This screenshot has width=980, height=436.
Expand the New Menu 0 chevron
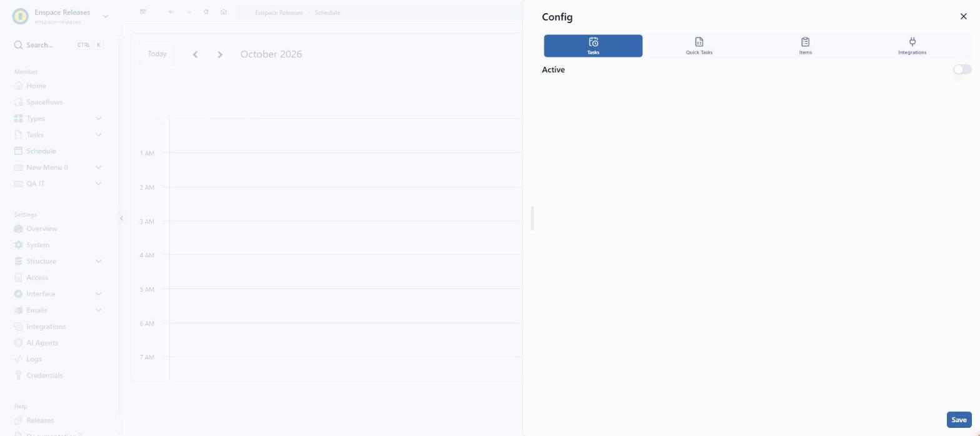click(x=98, y=167)
